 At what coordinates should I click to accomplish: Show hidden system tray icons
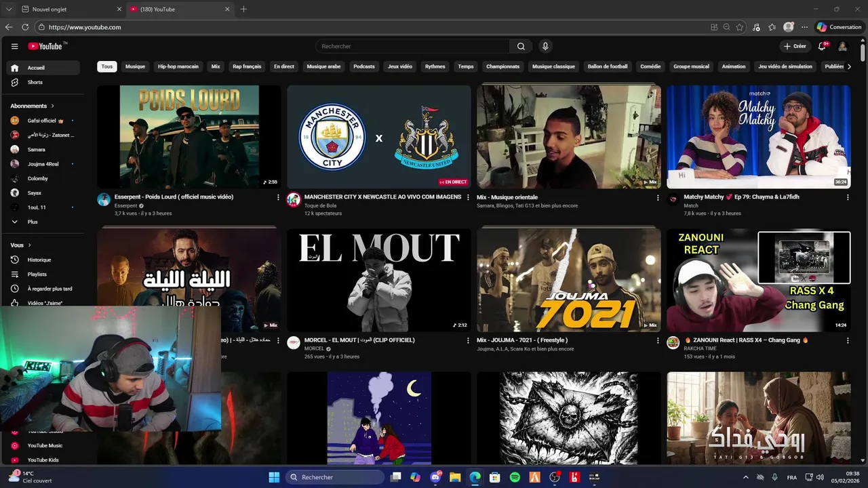(746, 477)
